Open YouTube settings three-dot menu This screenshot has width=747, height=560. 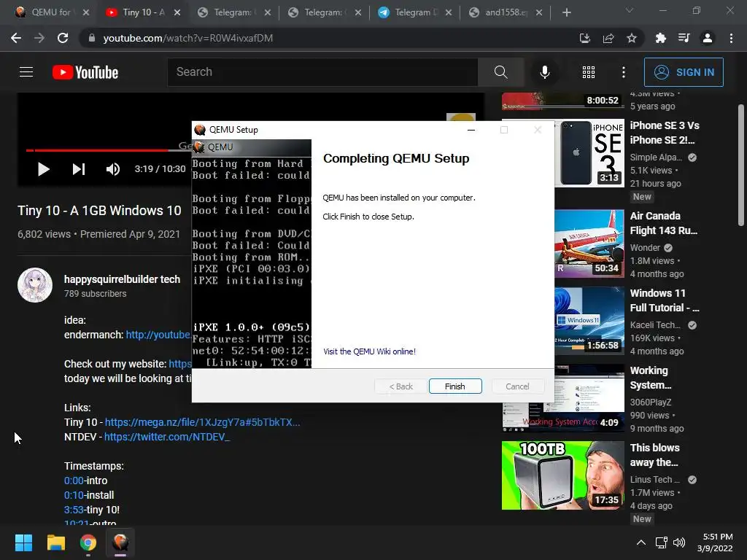(x=624, y=72)
